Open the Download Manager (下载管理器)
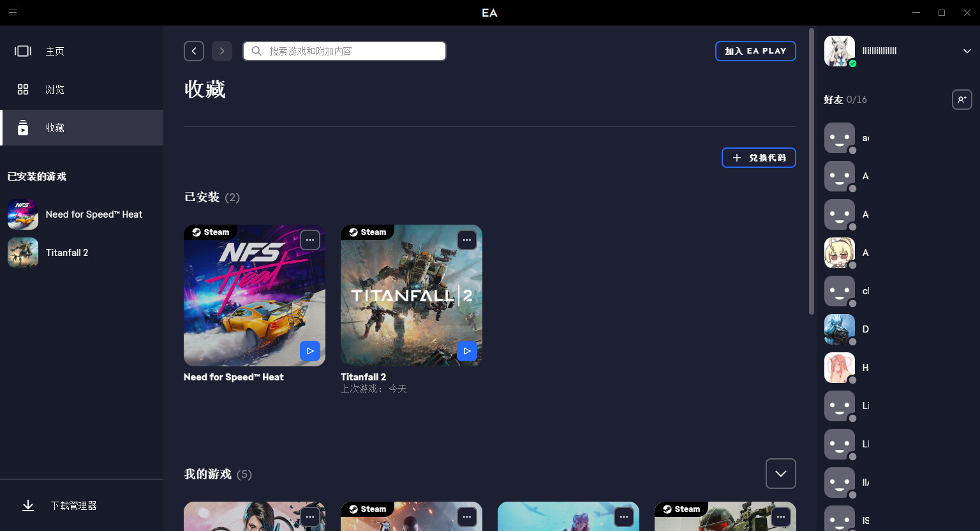Viewport: 980px width, 531px height. point(82,505)
